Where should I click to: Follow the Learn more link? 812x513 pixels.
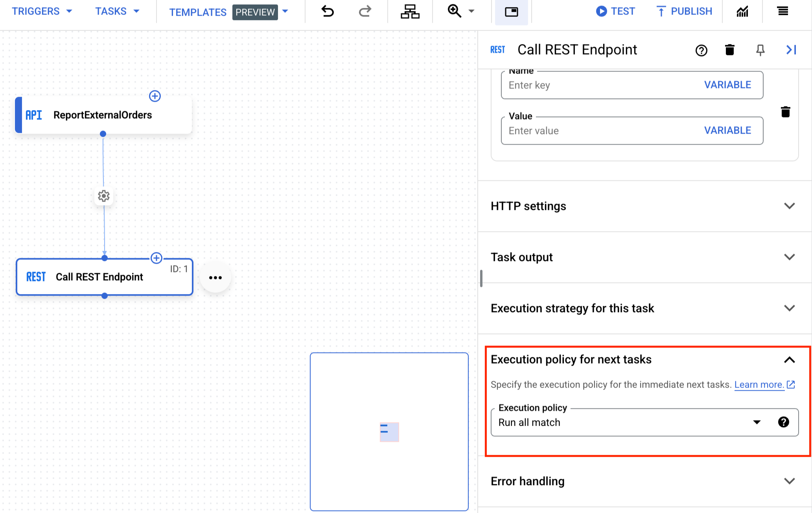pyautogui.click(x=759, y=384)
